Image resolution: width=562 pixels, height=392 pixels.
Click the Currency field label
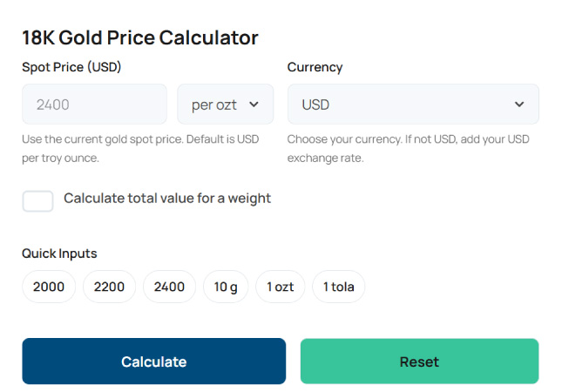[315, 67]
